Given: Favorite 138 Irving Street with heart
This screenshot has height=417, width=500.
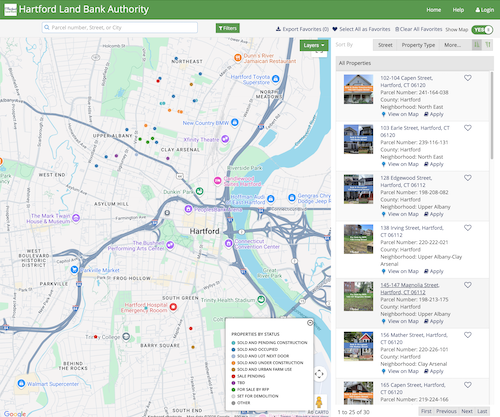Looking at the screenshot, I should [468, 228].
